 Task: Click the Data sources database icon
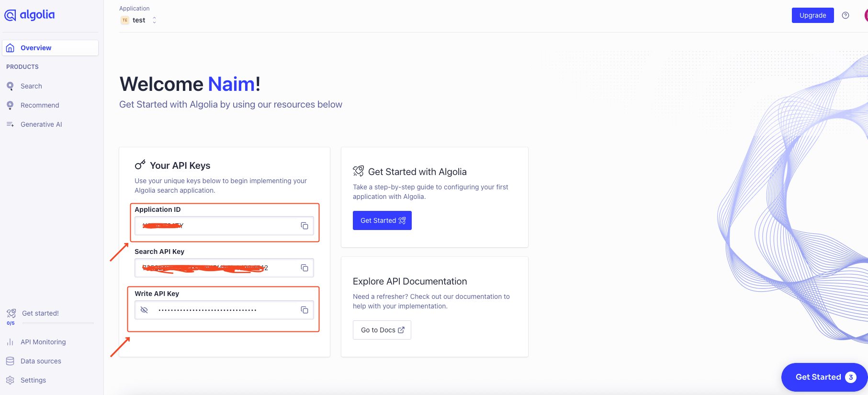coord(10,361)
